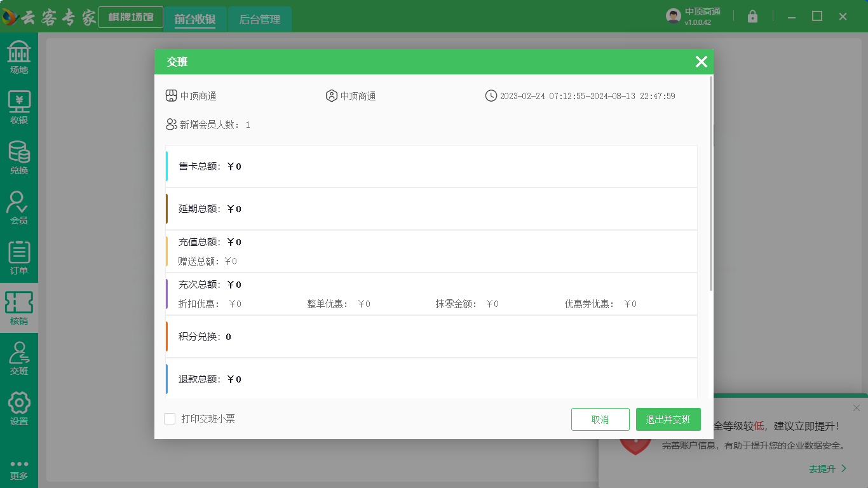This screenshot has height=488, width=868.
Task: Click the 棋牌场馆 venue type button
Action: (131, 17)
